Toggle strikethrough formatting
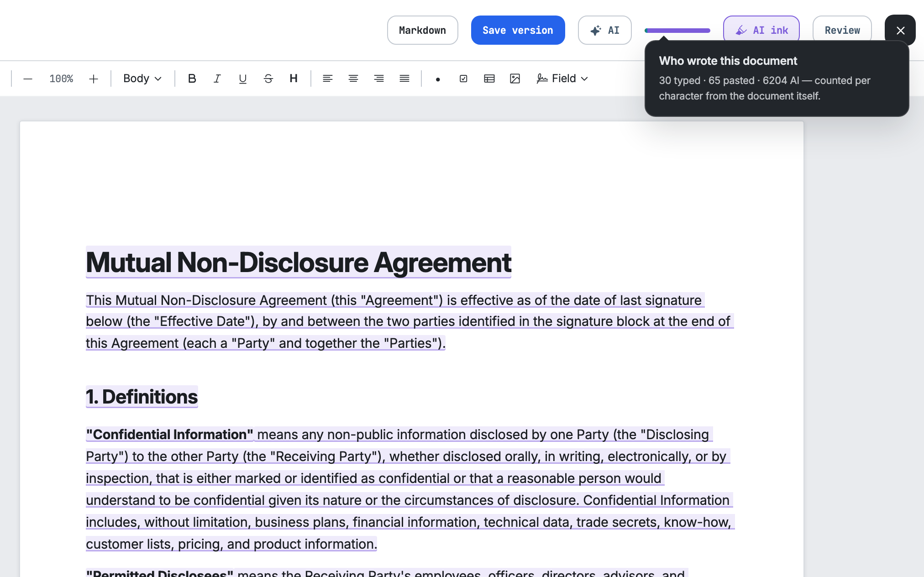Screen dimensions: 924x577 coord(268,79)
